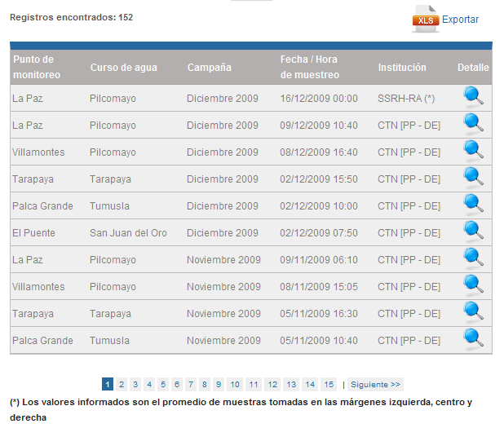The width and height of the screenshot is (504, 428).
Task: Open detail magnifier for Palca Grande 05/11/2009 10:00
Action: 473,339
